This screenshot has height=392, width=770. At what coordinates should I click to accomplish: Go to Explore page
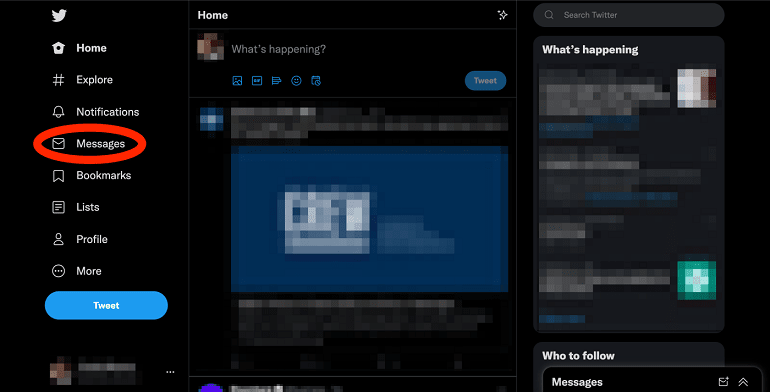click(82, 80)
